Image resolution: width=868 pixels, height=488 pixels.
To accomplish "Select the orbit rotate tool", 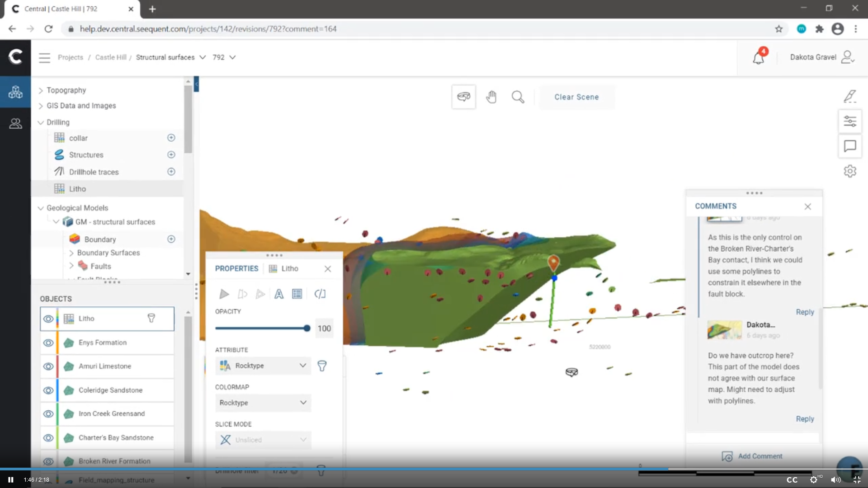I will coord(463,97).
